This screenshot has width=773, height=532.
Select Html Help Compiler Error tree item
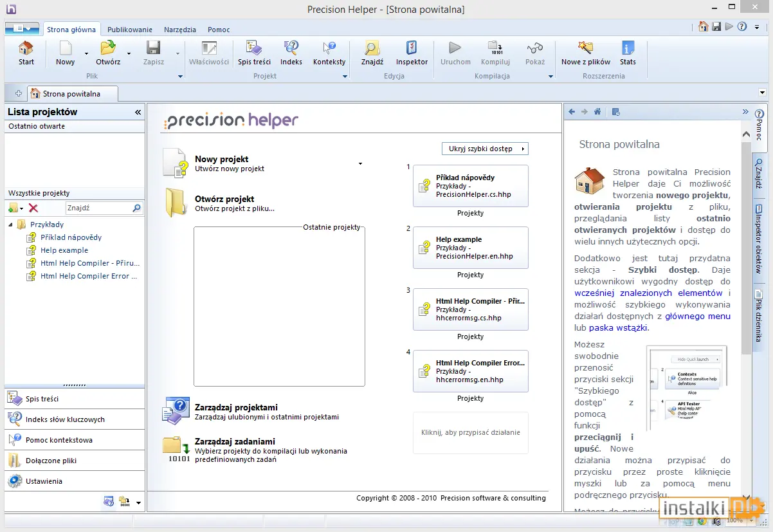tap(89, 276)
